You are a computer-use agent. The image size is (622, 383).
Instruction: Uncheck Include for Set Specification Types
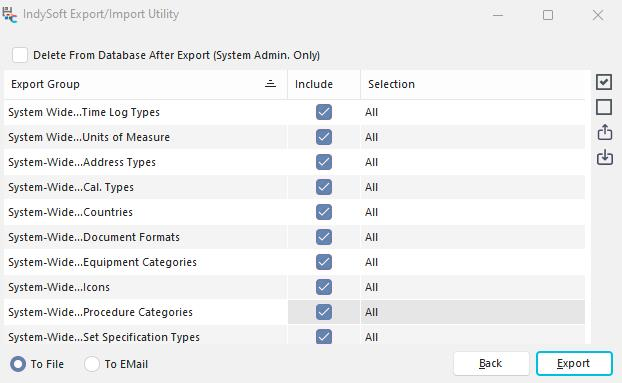click(x=324, y=337)
